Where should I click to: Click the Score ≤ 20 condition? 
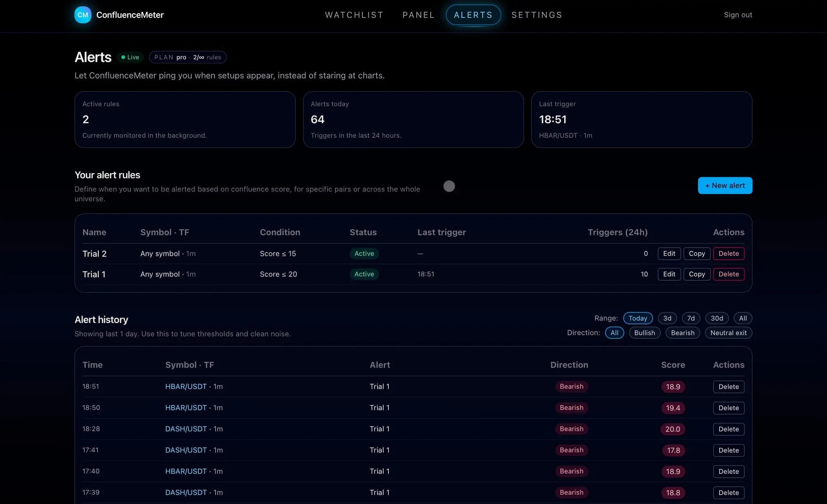pos(278,274)
